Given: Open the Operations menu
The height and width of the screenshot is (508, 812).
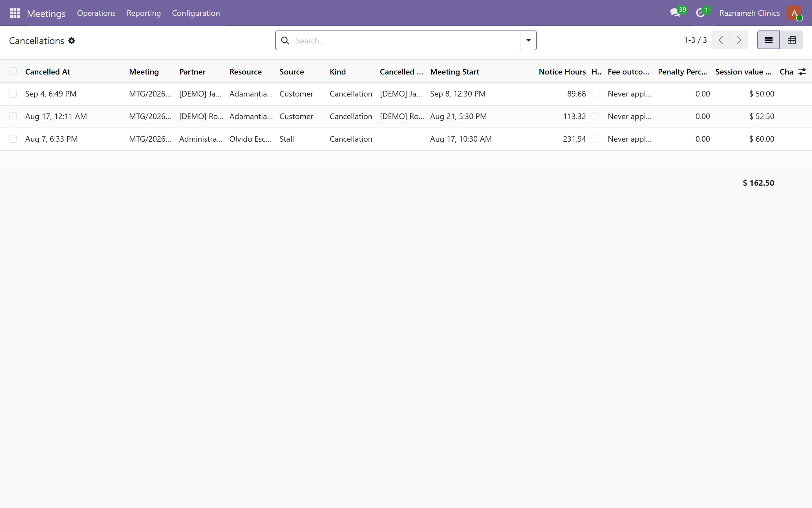Looking at the screenshot, I should (96, 13).
